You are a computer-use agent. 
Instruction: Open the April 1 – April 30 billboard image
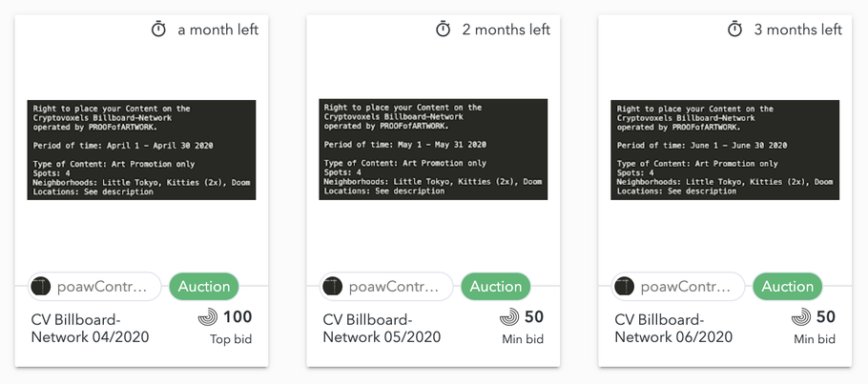click(142, 150)
